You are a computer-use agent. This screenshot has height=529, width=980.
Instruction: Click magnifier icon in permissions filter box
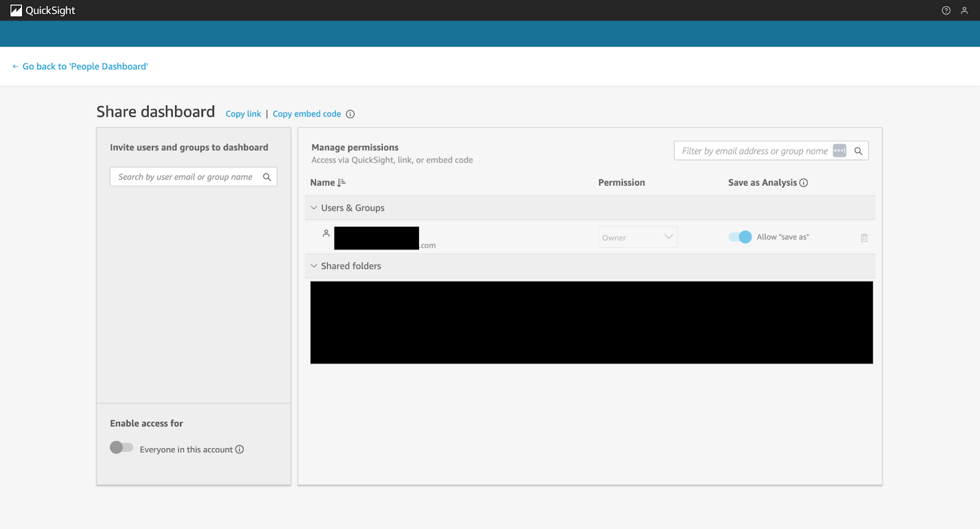tap(858, 151)
